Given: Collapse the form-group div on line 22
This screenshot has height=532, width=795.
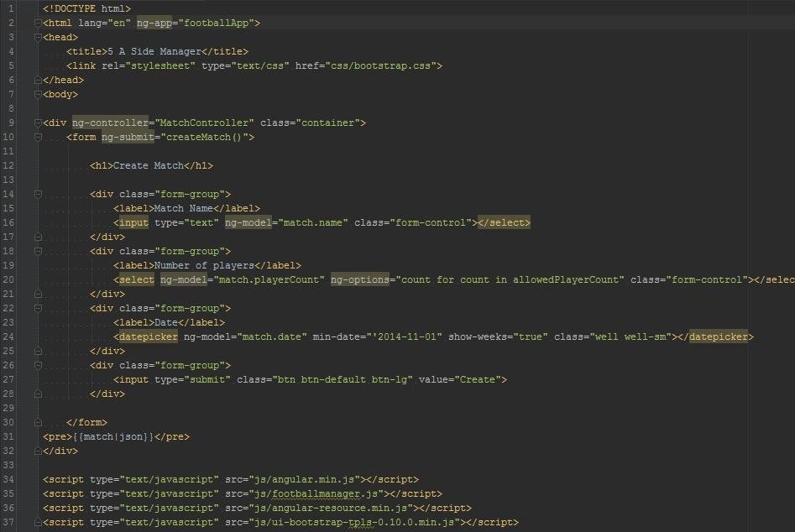Looking at the screenshot, I should tap(38, 308).
